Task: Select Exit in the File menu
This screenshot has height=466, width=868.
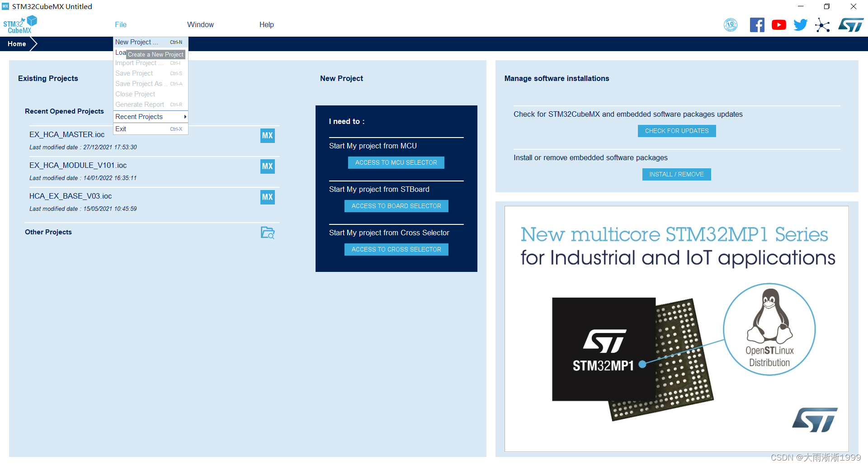Action: [x=151, y=129]
